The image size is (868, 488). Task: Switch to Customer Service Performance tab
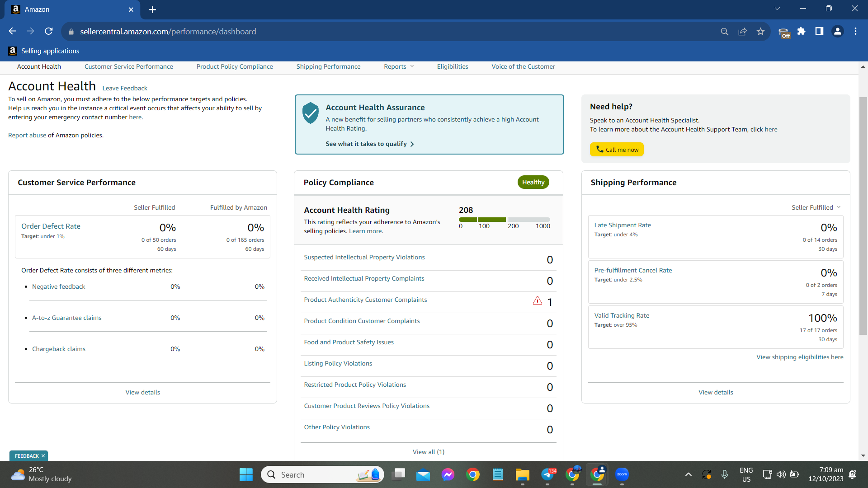coord(129,66)
